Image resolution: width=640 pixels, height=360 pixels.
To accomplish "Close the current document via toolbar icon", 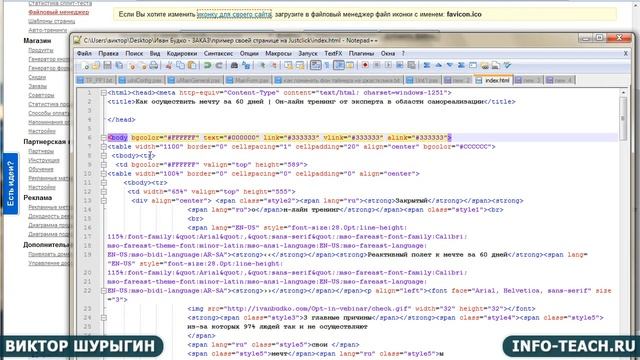I will pyautogui.click(x=131, y=65).
